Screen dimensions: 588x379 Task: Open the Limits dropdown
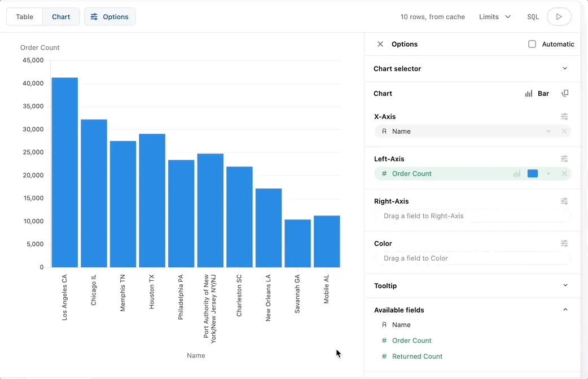point(494,16)
